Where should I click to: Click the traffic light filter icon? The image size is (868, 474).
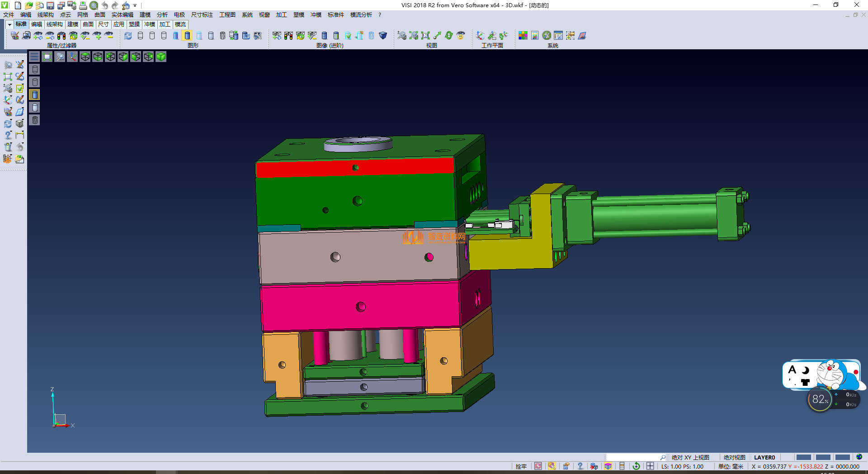61,36
